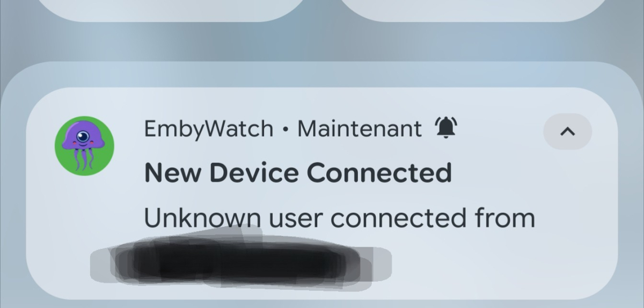The width and height of the screenshot is (644, 308).
Task: Open the New Device Connected notification title
Action: pos(298,173)
